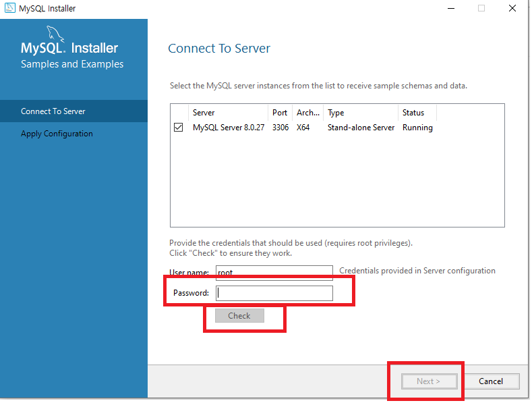The image size is (532, 403).
Task: Select the 'MySQL Server 8.0.27' row text
Action: 229,128
